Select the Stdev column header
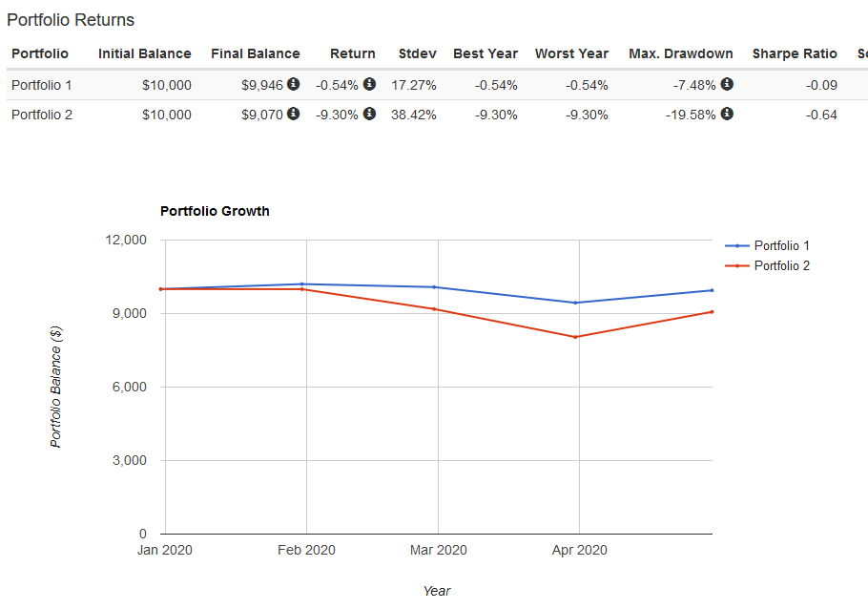The width and height of the screenshot is (868, 609). (417, 53)
